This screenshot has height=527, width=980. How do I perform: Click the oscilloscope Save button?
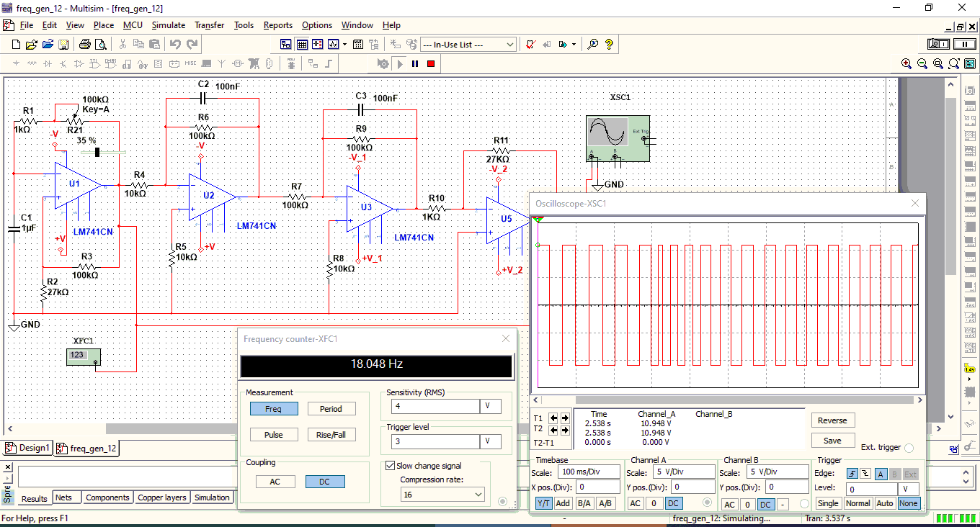point(832,441)
